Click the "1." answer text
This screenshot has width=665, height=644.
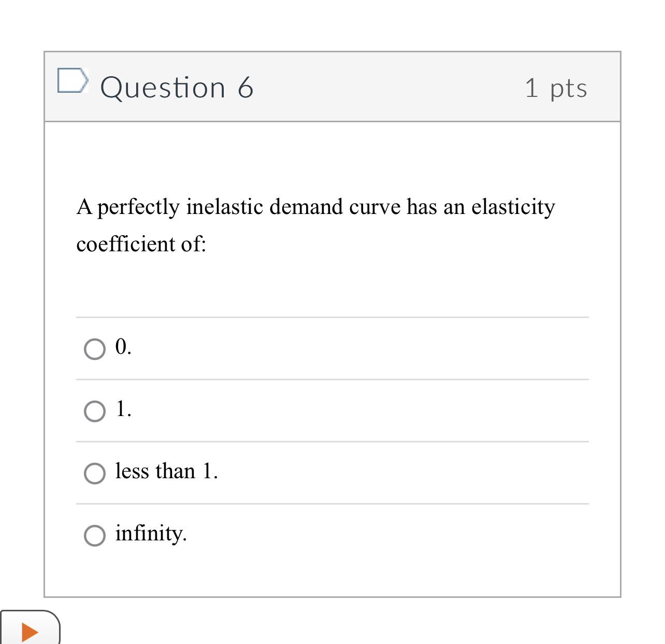click(x=123, y=410)
